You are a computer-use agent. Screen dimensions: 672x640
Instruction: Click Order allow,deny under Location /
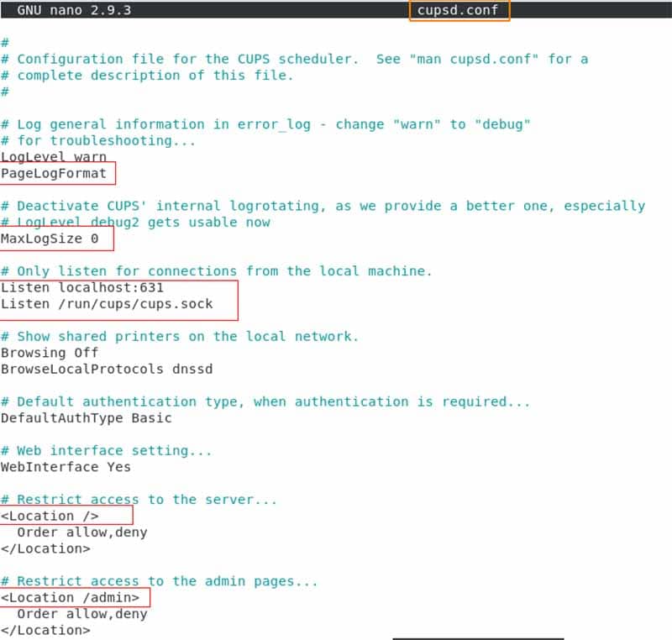pyautogui.click(x=82, y=532)
